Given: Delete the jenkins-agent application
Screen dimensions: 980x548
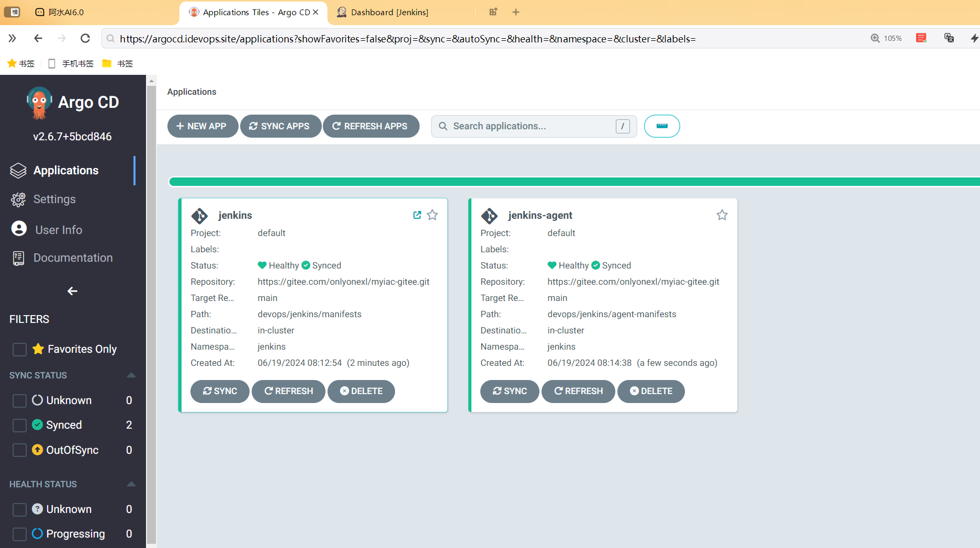Looking at the screenshot, I should tap(651, 391).
